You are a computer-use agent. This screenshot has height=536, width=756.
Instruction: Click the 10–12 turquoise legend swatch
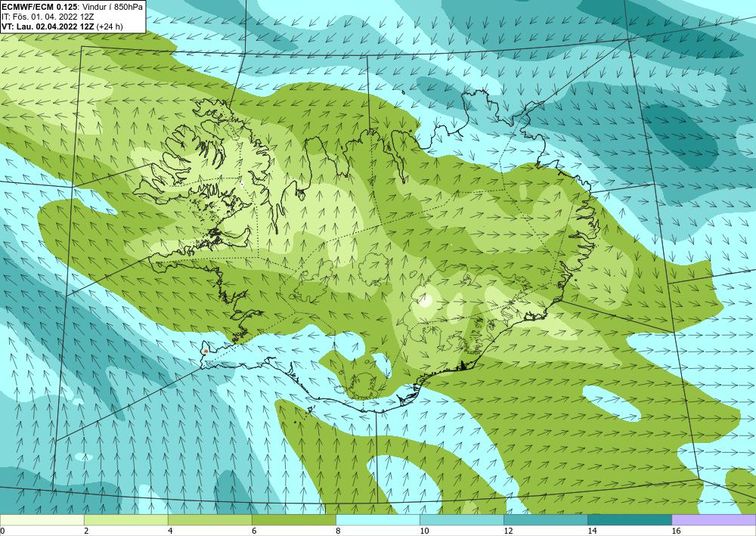(462, 520)
